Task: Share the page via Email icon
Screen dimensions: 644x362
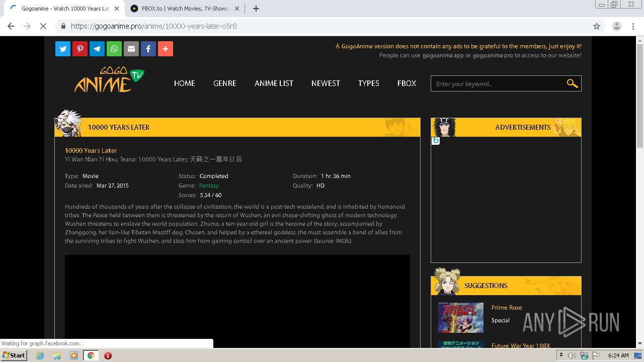Action: [131, 49]
